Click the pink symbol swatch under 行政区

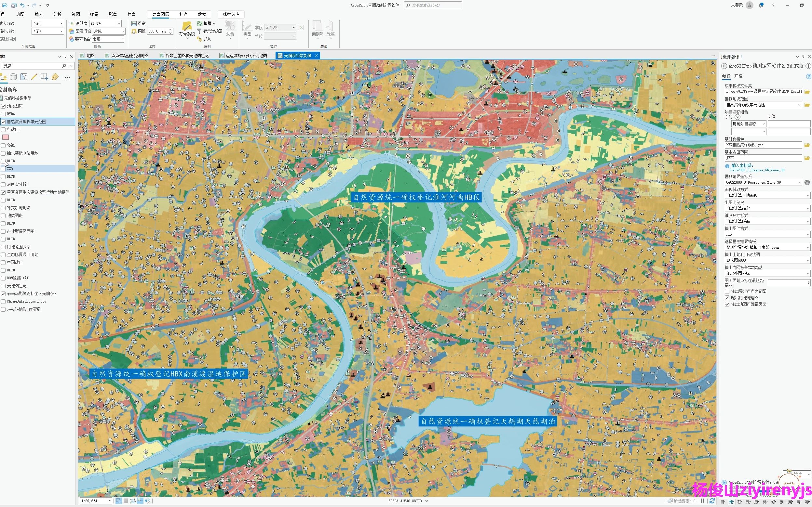click(6, 137)
